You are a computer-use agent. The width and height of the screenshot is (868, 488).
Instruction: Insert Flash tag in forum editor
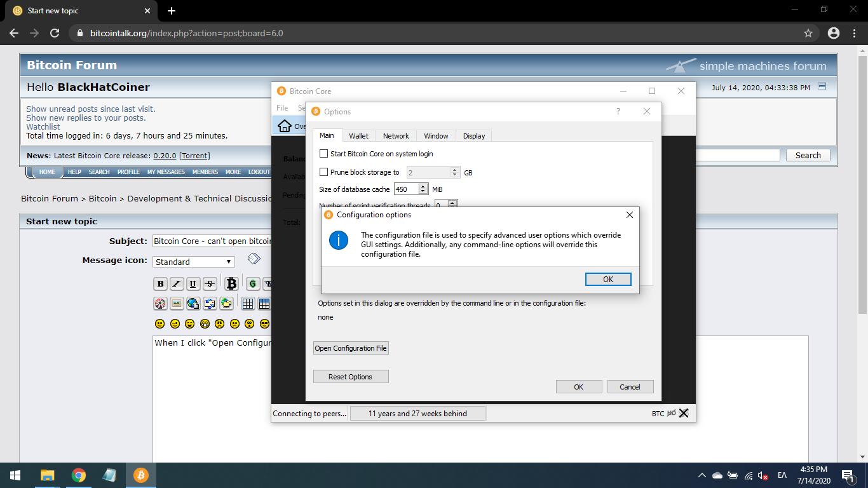pos(161,304)
